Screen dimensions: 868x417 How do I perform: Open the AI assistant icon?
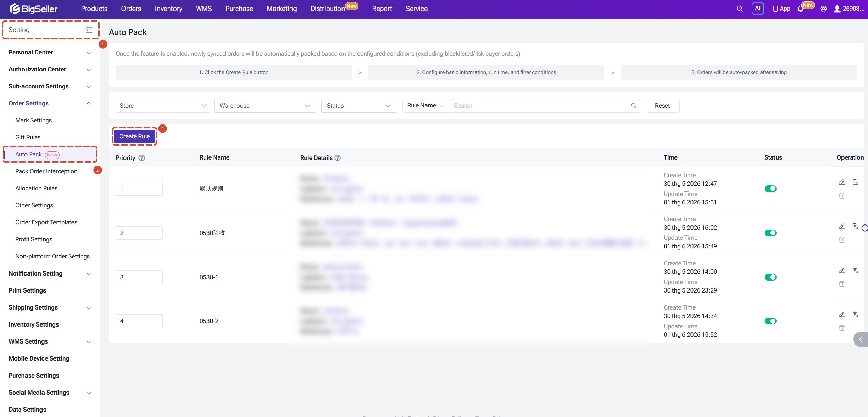tap(757, 9)
